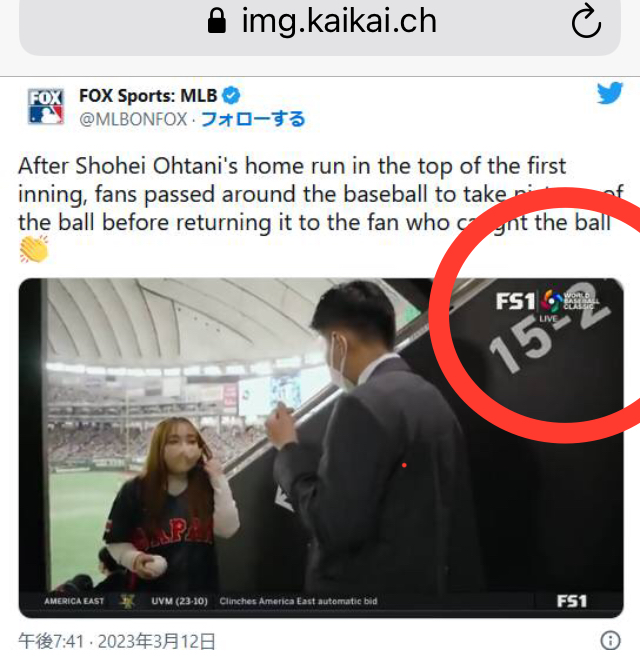Click the 15-2 score overlay text
Viewport: 640px width, 666px height.
550,328
